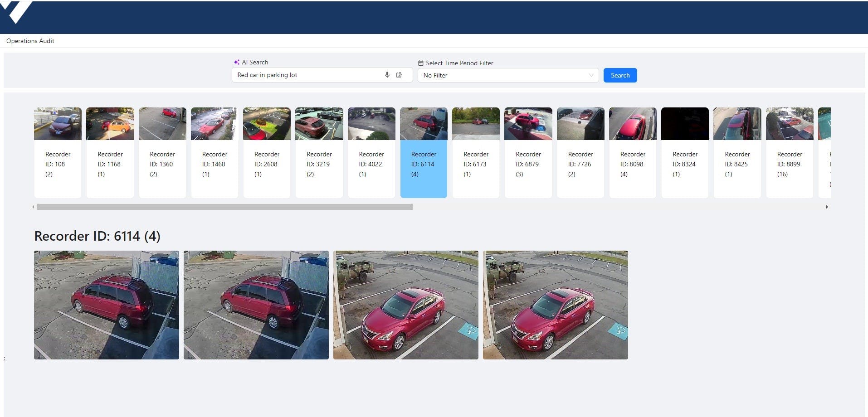Select the dark Recorder ID: 8324 card
The image size is (868, 417).
(684, 152)
